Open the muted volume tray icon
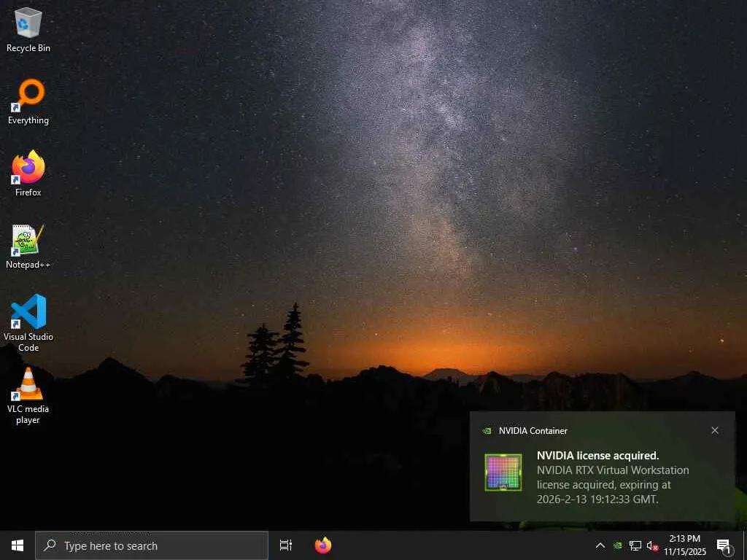The height and width of the screenshot is (560, 747). [652, 545]
